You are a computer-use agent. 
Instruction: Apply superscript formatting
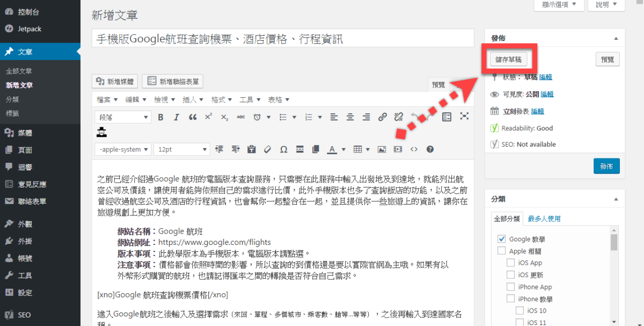point(209,117)
